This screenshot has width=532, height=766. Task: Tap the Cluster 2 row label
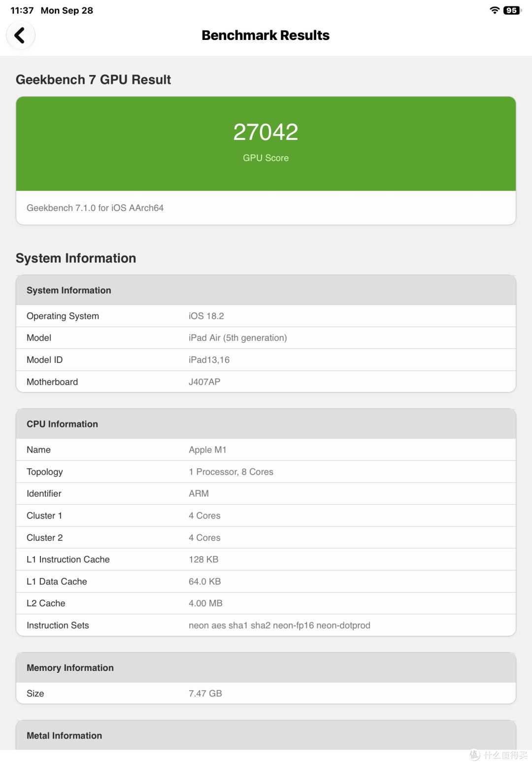click(x=45, y=538)
